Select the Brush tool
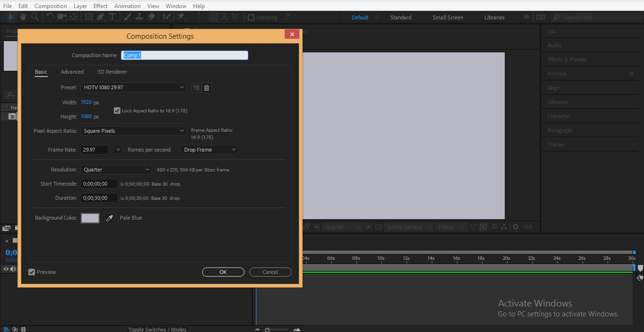The image size is (644, 332). point(127,17)
